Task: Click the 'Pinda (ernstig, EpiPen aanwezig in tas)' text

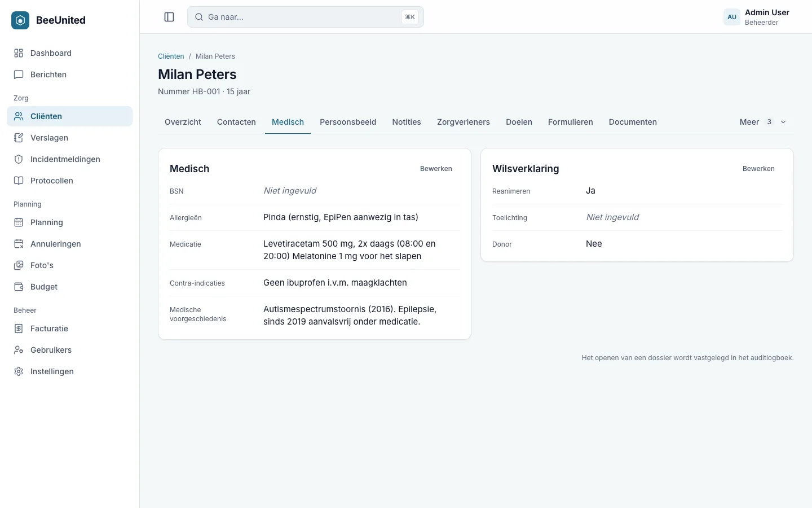Action: [341, 217]
